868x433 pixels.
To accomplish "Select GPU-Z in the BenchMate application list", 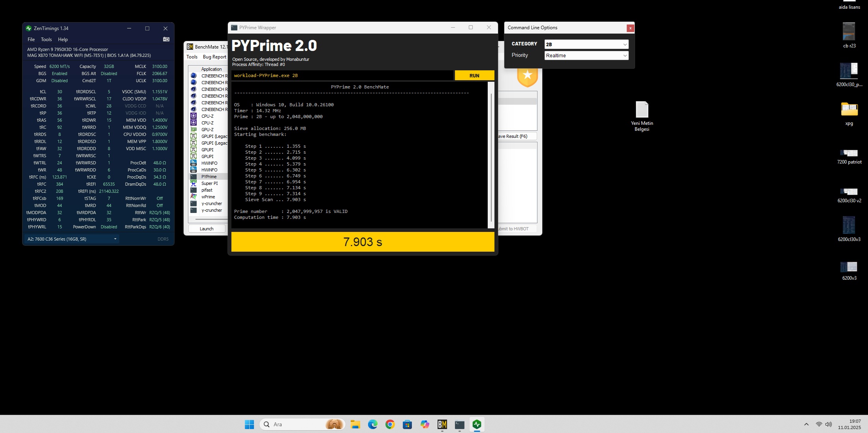I will pos(207,130).
